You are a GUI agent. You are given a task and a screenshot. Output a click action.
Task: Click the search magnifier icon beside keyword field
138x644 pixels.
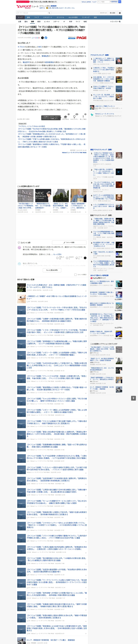pyautogui.click(x=49, y=13)
